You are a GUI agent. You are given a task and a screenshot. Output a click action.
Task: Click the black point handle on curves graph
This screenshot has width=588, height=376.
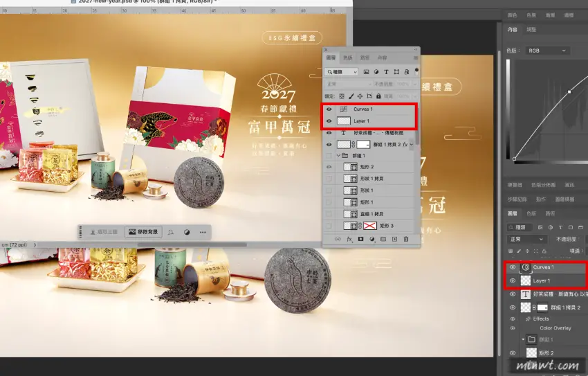click(514, 159)
